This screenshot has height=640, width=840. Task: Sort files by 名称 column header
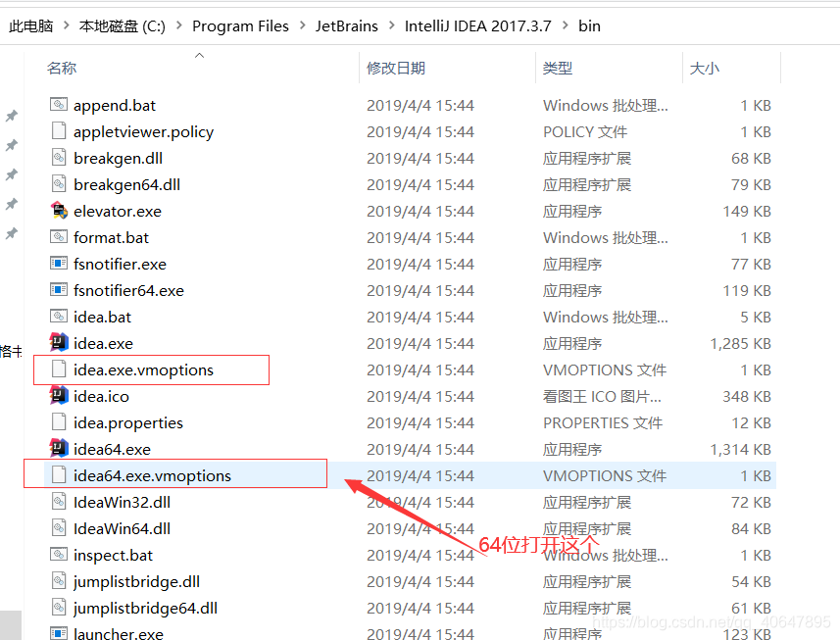[62, 68]
